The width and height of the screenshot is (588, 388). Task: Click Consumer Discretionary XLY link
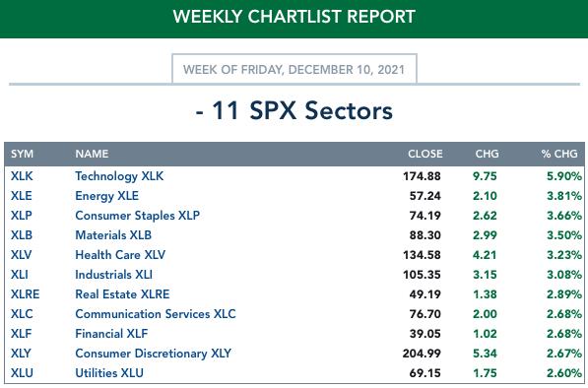click(x=153, y=354)
